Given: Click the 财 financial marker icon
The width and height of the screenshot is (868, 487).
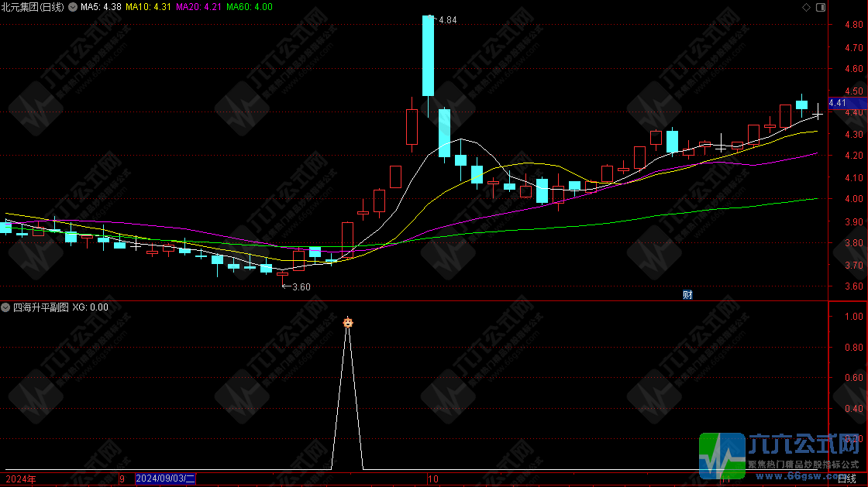Looking at the screenshot, I should coord(687,294).
